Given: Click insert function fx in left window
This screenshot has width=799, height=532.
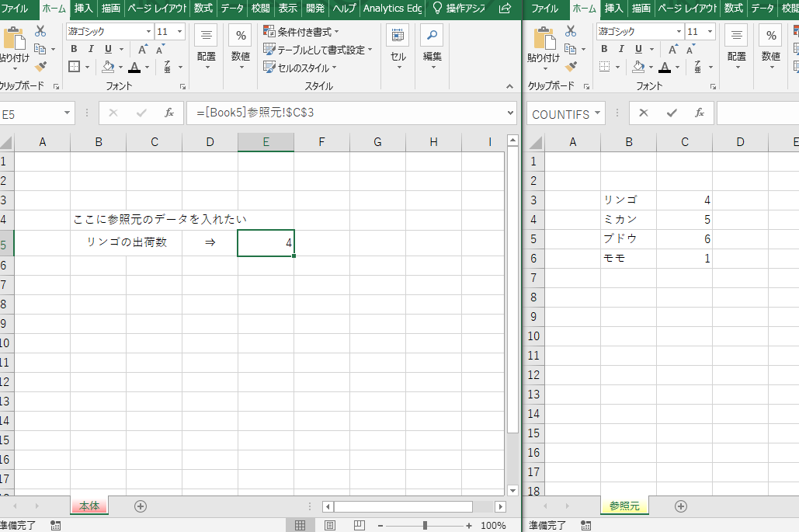Looking at the screenshot, I should [169, 113].
